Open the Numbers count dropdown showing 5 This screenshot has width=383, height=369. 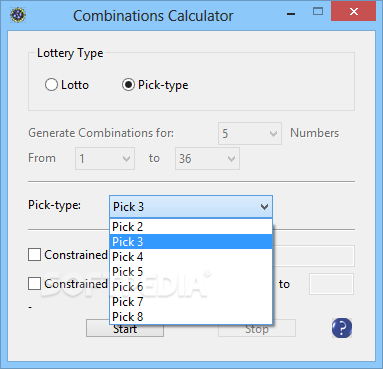click(x=250, y=134)
